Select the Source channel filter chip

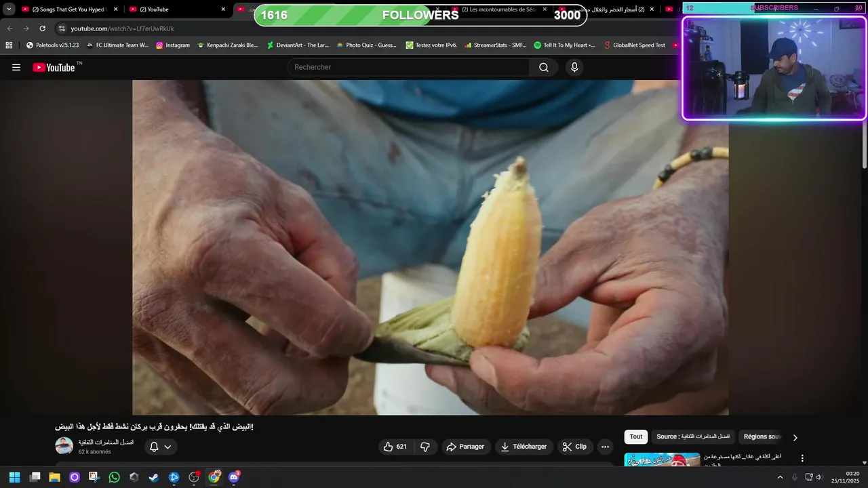point(693,437)
